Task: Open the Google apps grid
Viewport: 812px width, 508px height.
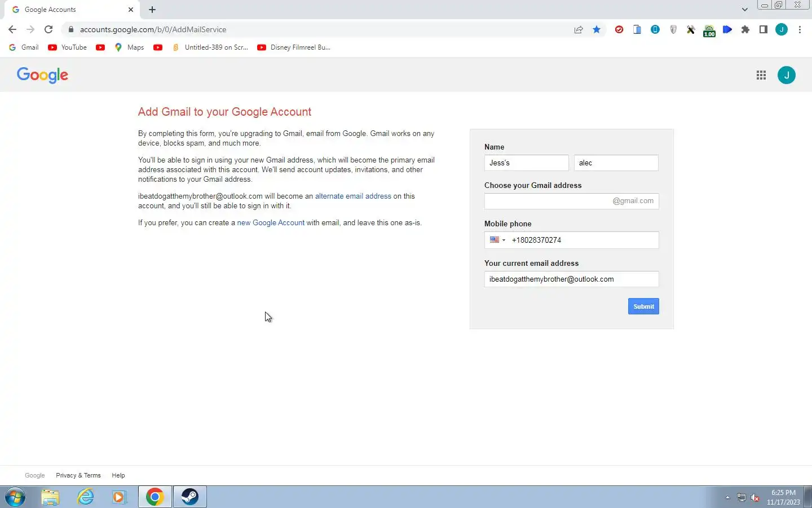Action: tap(761, 75)
